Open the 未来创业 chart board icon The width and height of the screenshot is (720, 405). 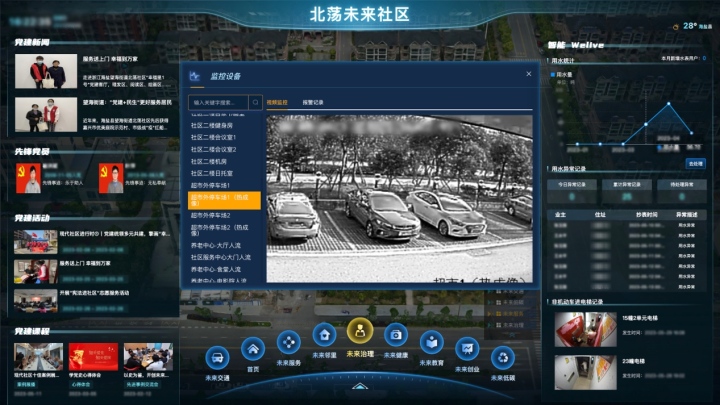467,349
